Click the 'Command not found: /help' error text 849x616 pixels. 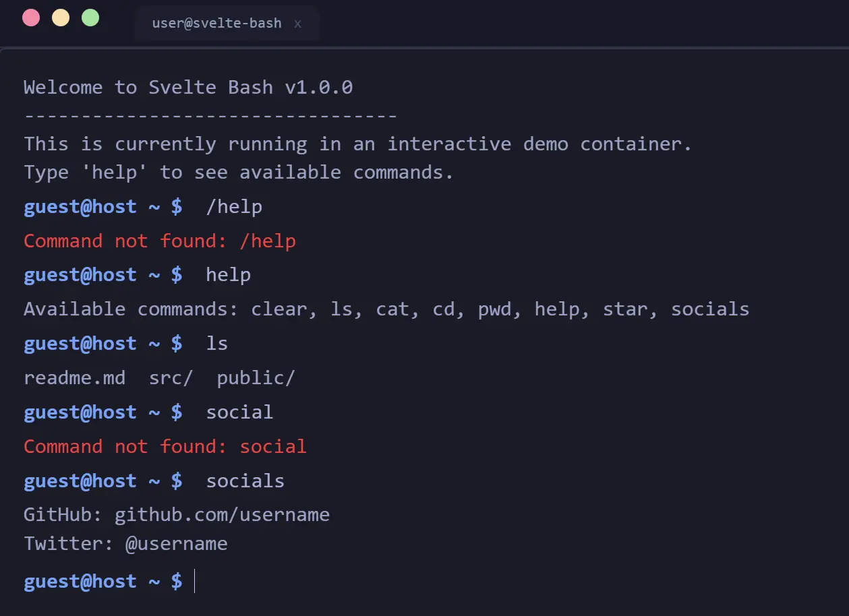tap(160, 241)
